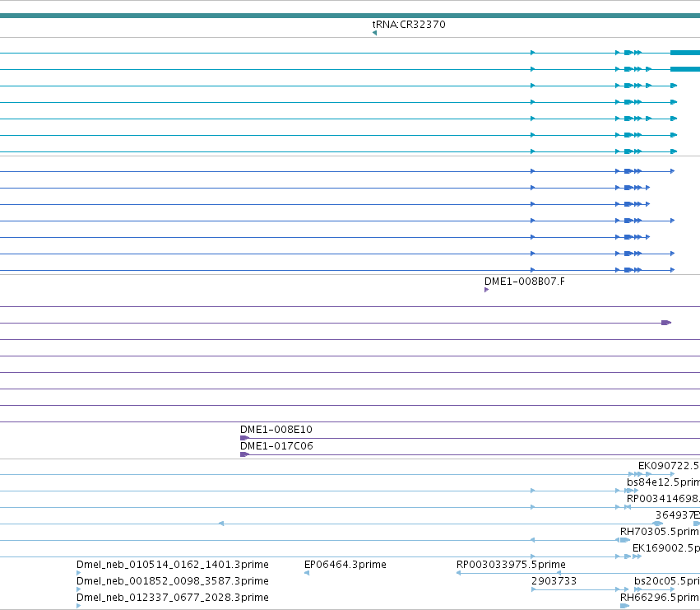Select the DME1-008B07.F label
Image resolution: width=700 pixels, height=610 pixels.
(x=524, y=281)
